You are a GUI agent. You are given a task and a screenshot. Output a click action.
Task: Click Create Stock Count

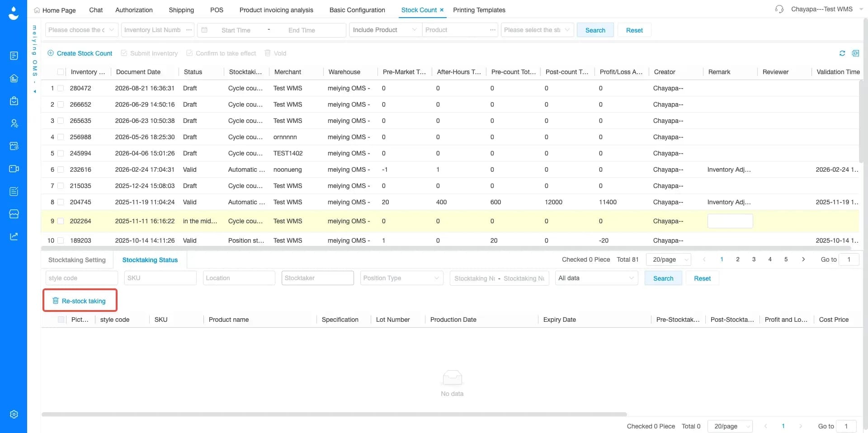pyautogui.click(x=80, y=53)
